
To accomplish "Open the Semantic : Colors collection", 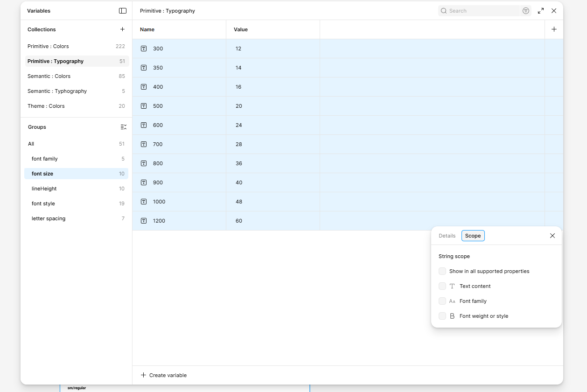I will click(49, 76).
